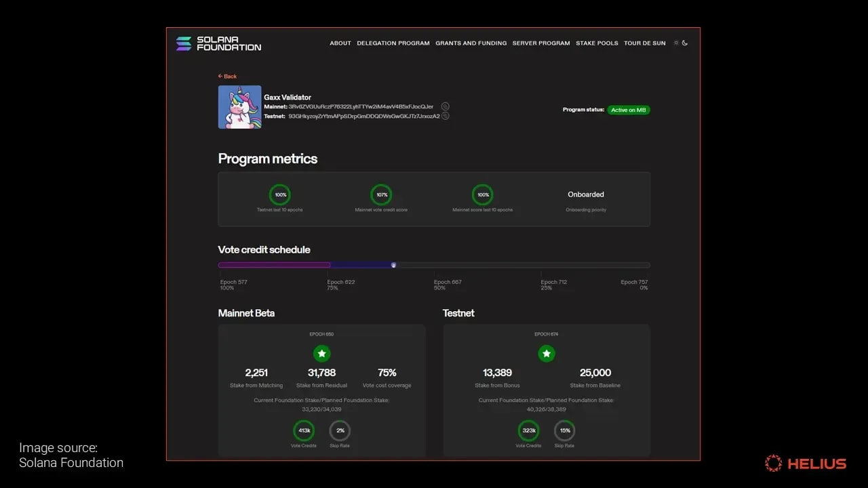Open the Tour de Sun menu
This screenshot has height=488, width=868.
click(x=645, y=43)
